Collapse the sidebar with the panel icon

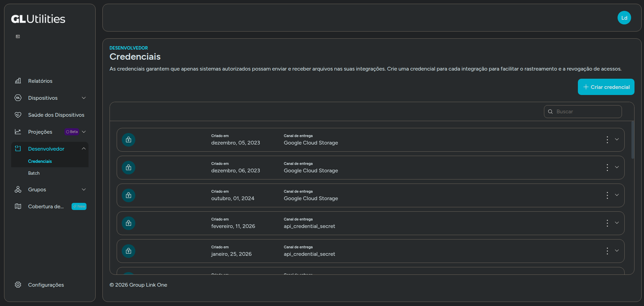pyautogui.click(x=18, y=36)
